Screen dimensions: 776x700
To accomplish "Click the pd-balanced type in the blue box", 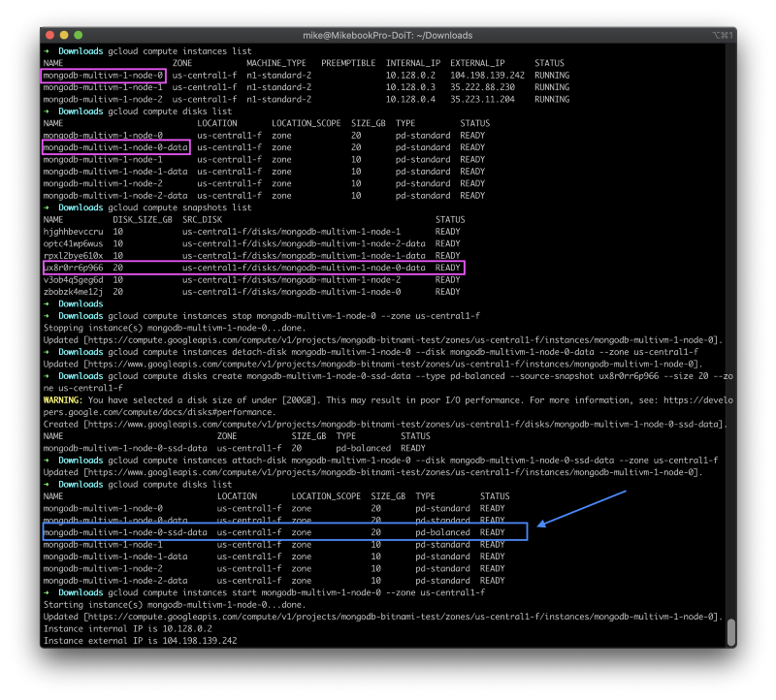I will pyautogui.click(x=442, y=532).
